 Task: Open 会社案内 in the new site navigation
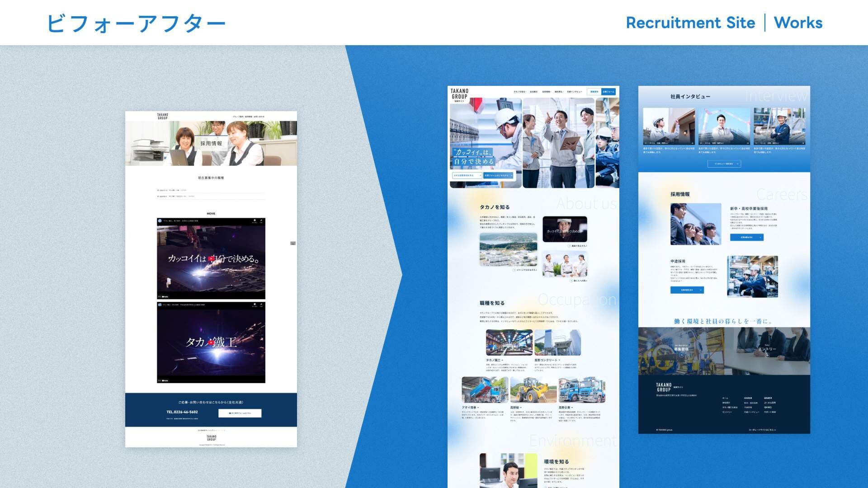533,92
